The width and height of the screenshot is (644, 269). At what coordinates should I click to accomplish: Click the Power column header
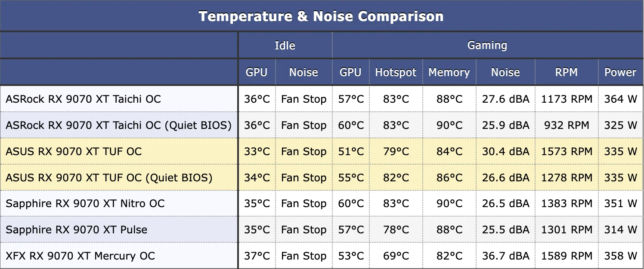620,72
